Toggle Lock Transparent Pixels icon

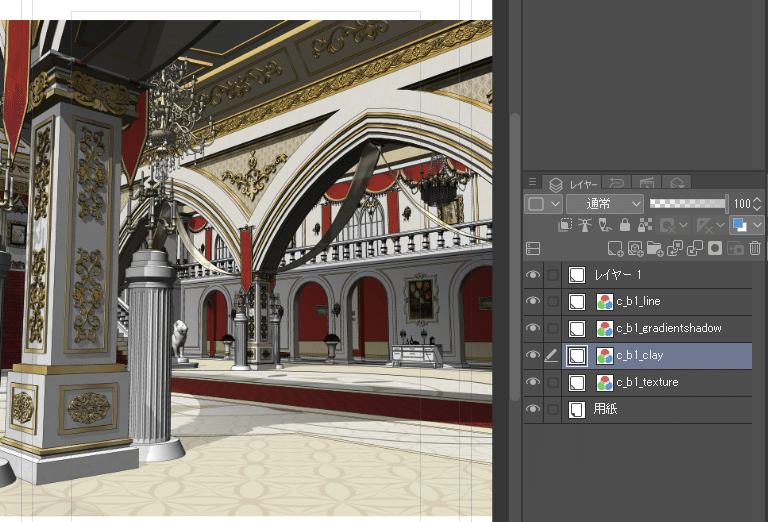point(645,225)
